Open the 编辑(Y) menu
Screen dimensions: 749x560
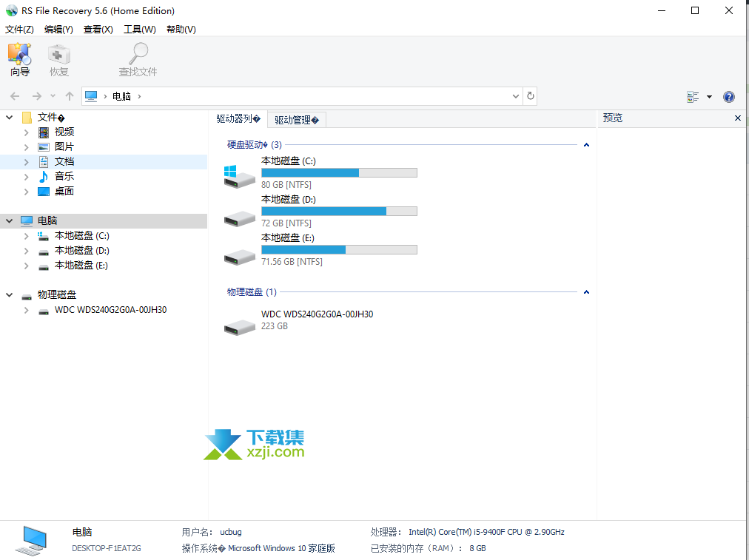pos(58,30)
